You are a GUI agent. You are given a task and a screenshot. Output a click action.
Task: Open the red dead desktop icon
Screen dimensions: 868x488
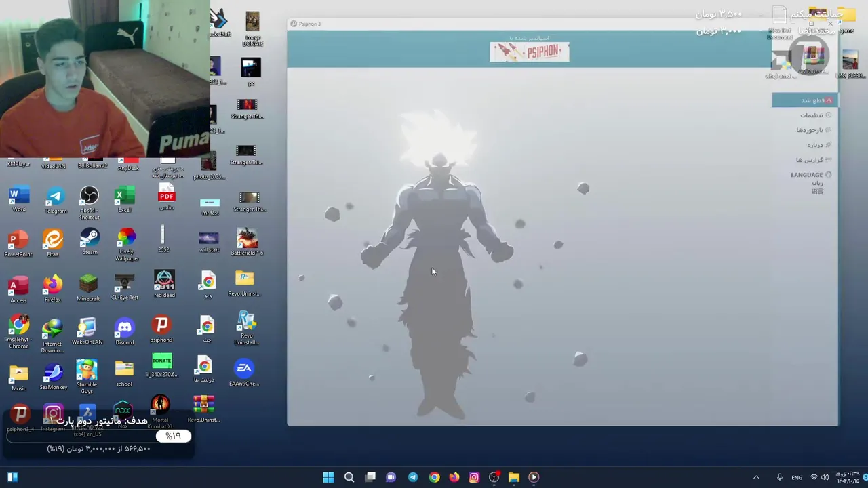click(164, 284)
